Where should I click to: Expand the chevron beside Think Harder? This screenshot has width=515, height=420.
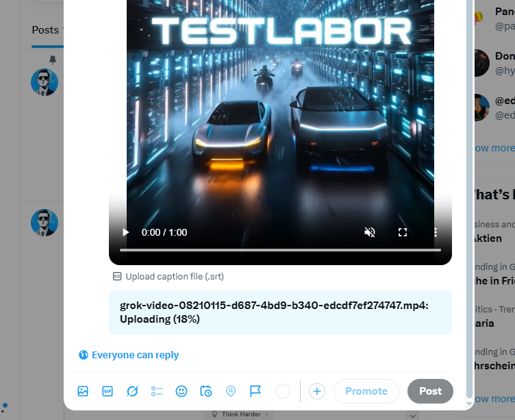[x=413, y=416]
